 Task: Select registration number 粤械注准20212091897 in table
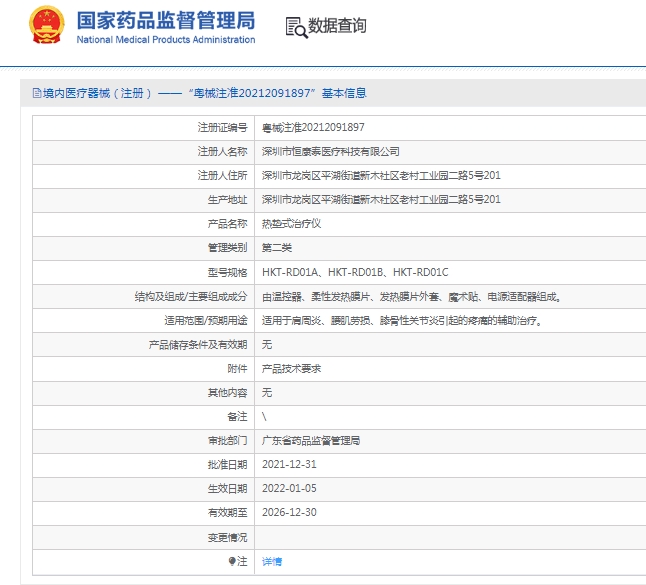pos(313,128)
